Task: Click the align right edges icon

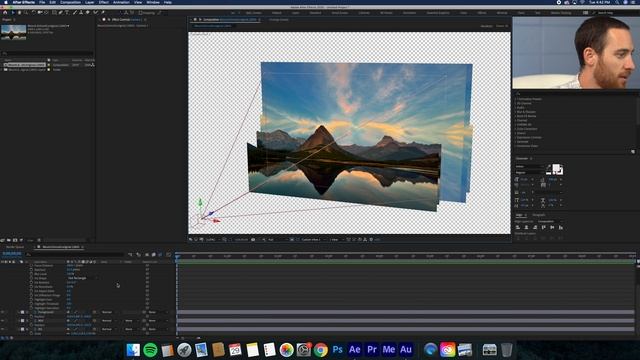Action: click(x=535, y=227)
